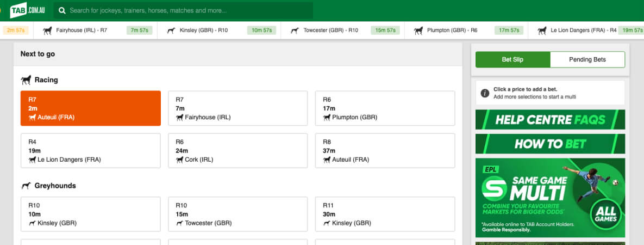This screenshot has width=644, height=245.
Task: Select the R10 Kinsley (GBR) 10m card
Action: (x=90, y=214)
